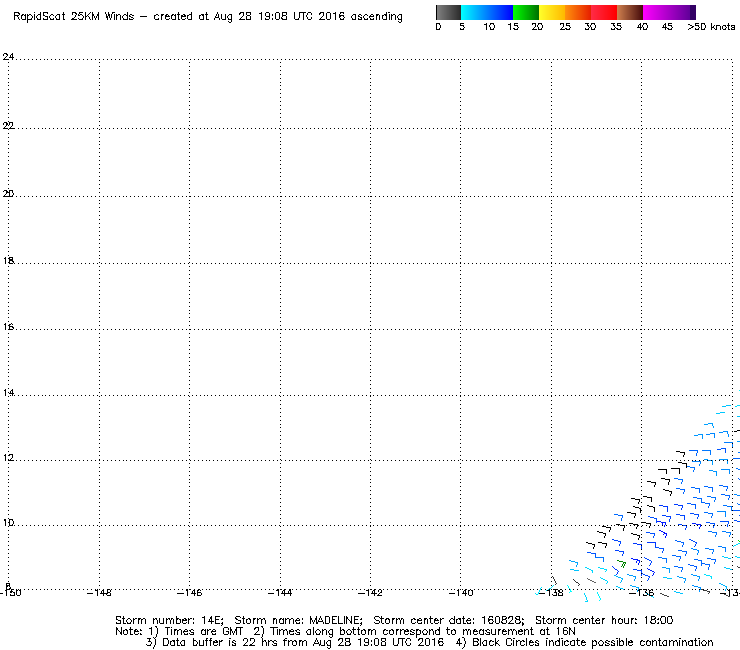Click the 'Storm center date: 160828' text
Image resolution: width=740 pixels, height=650 pixels.
click(x=448, y=620)
